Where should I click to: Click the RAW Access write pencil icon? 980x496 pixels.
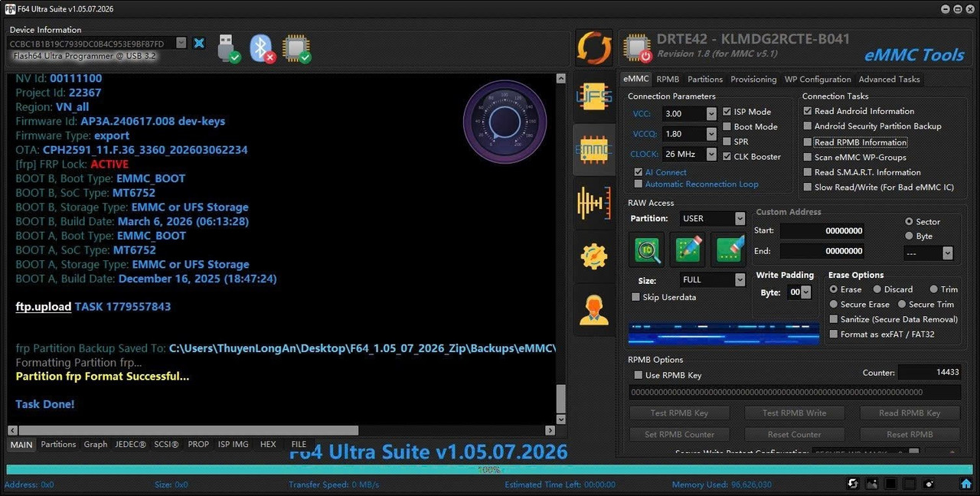coord(688,250)
